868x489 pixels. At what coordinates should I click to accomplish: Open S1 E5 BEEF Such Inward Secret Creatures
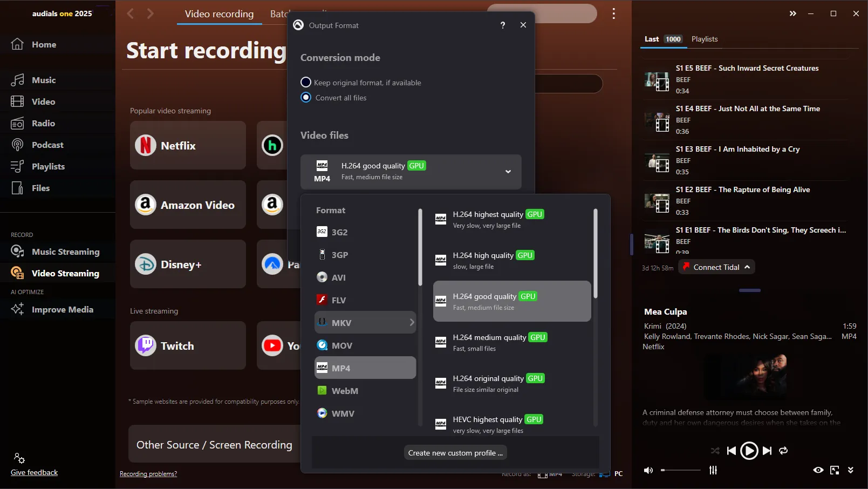click(x=746, y=79)
